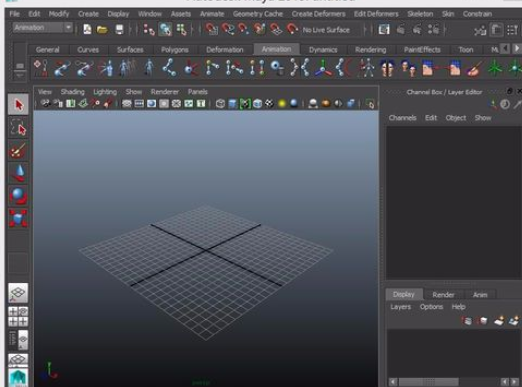Click select camera icon in viewport toolbar
The height and width of the screenshot is (387, 522).
[x=46, y=104]
